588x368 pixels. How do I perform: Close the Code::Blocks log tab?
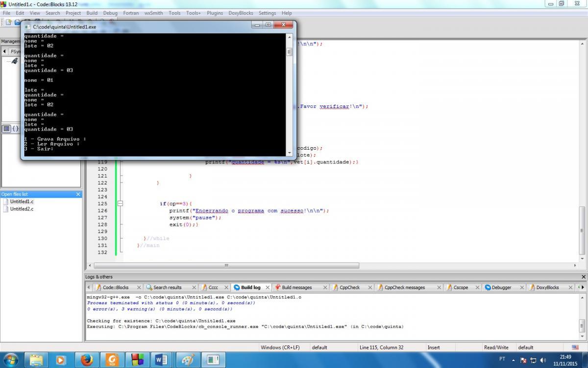(x=139, y=288)
